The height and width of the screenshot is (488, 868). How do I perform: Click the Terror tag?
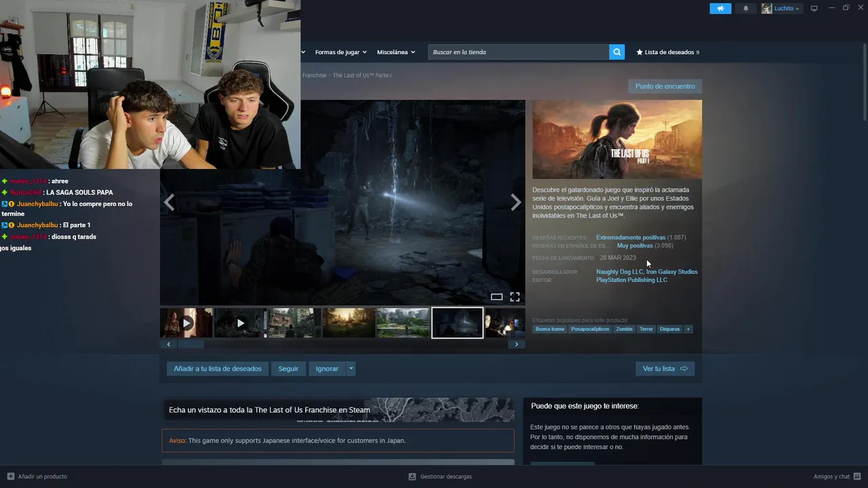646,329
